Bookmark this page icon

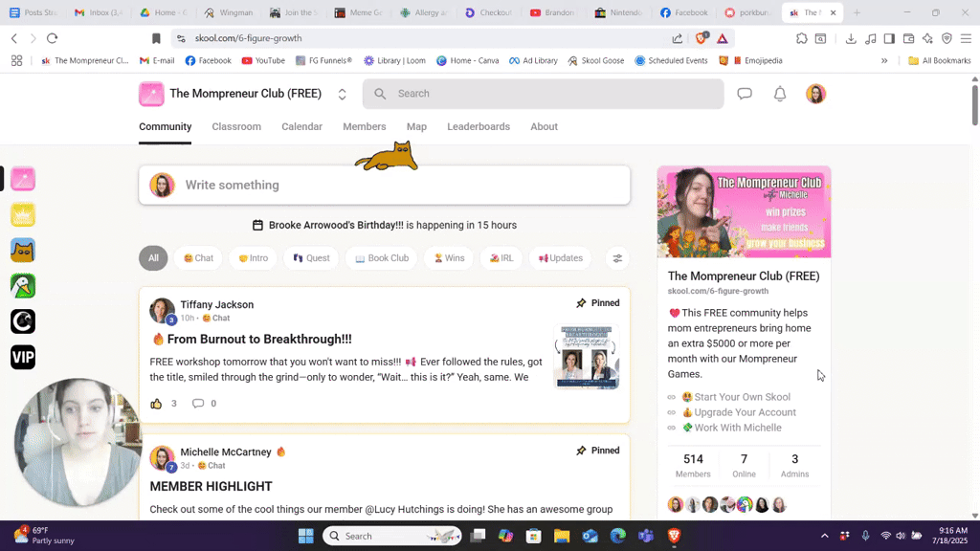pyautogui.click(x=156, y=38)
